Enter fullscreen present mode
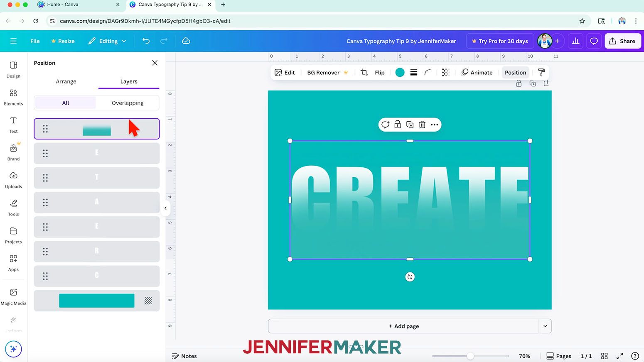 click(619, 356)
